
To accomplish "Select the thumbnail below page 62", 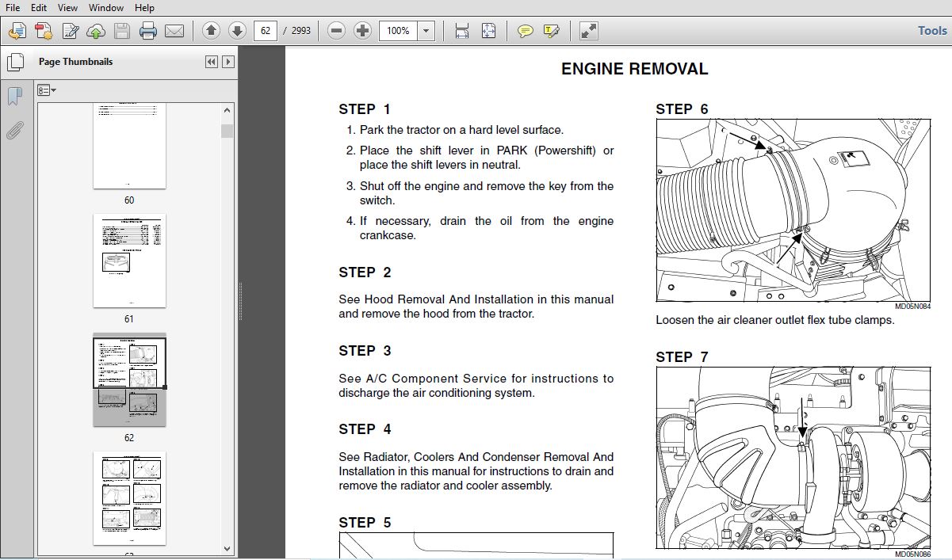I will click(129, 498).
